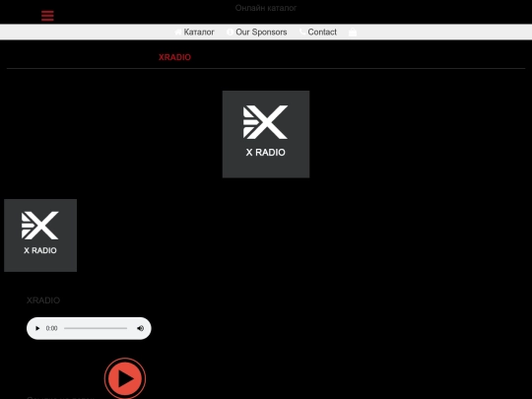Click the small X RADIO thumbnail

(x=40, y=235)
